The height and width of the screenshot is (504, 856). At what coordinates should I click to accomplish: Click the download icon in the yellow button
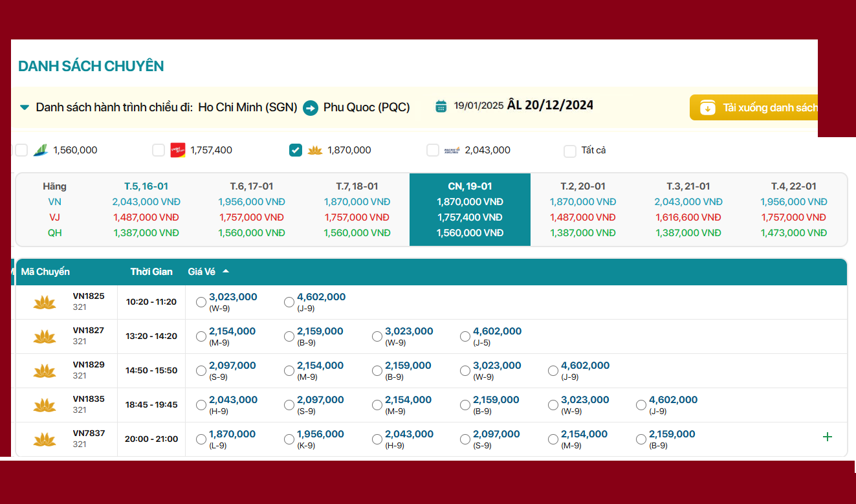click(708, 107)
